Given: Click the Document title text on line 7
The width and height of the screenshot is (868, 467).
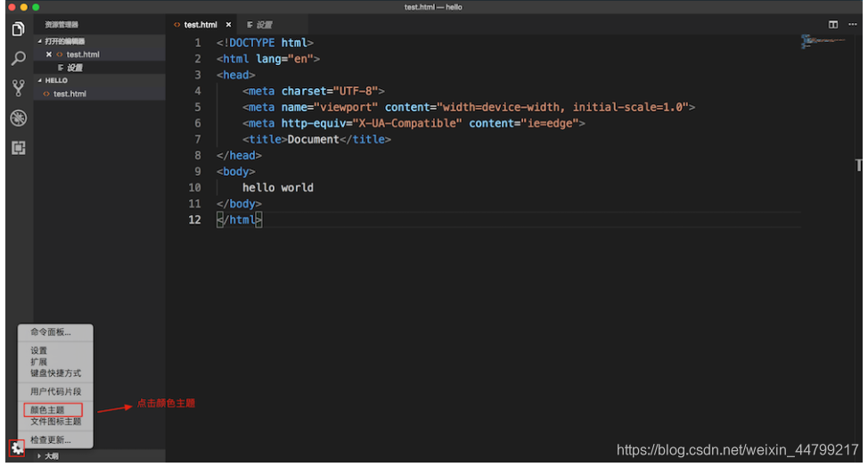Looking at the screenshot, I should pos(314,139).
